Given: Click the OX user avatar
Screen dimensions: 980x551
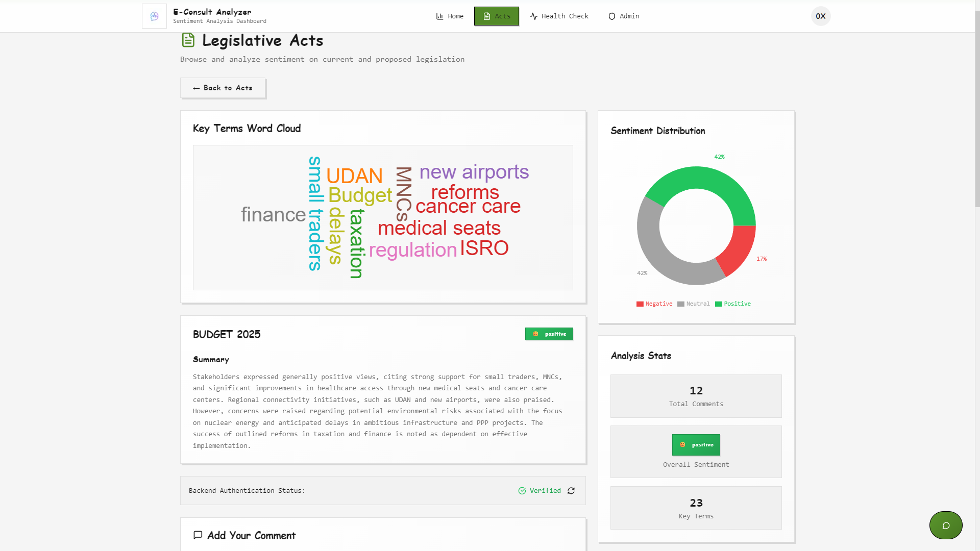Looking at the screenshot, I should click(x=820, y=16).
